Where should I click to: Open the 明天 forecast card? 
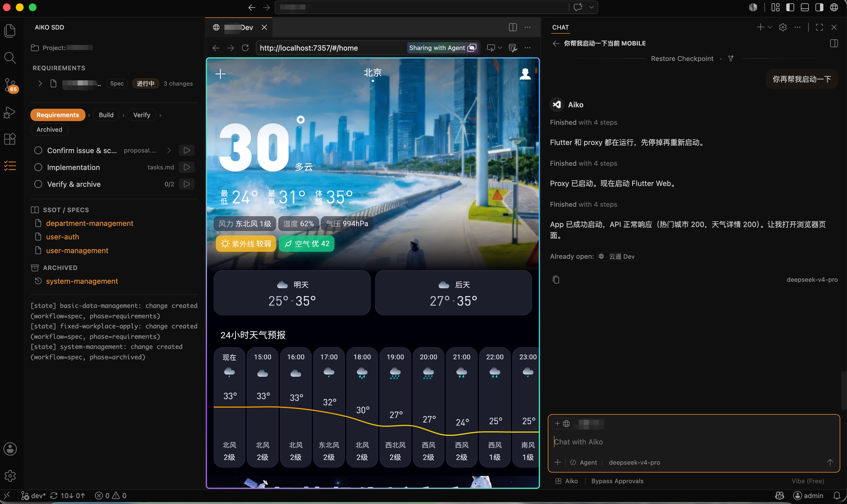292,292
